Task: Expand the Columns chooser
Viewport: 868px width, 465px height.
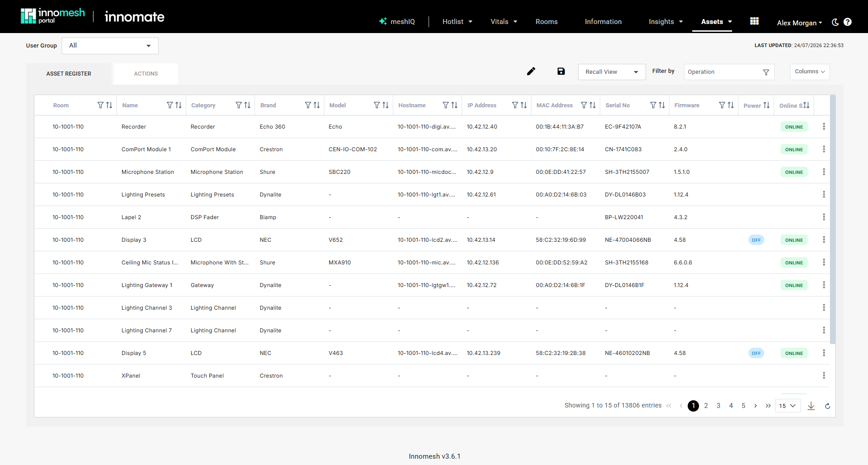Action: pyautogui.click(x=810, y=72)
